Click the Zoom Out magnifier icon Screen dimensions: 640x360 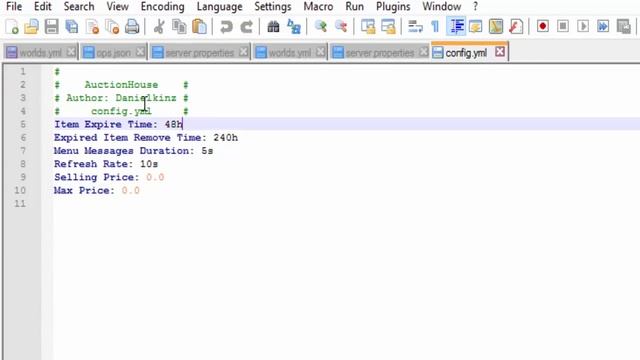tap(340, 27)
